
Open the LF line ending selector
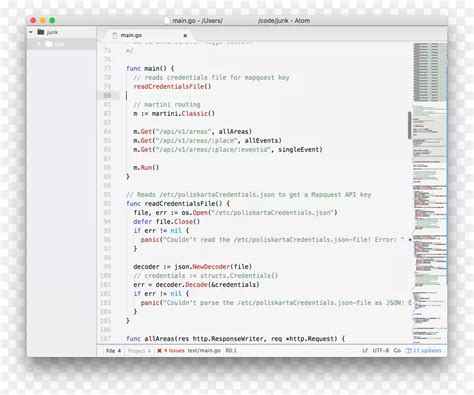(x=365, y=350)
